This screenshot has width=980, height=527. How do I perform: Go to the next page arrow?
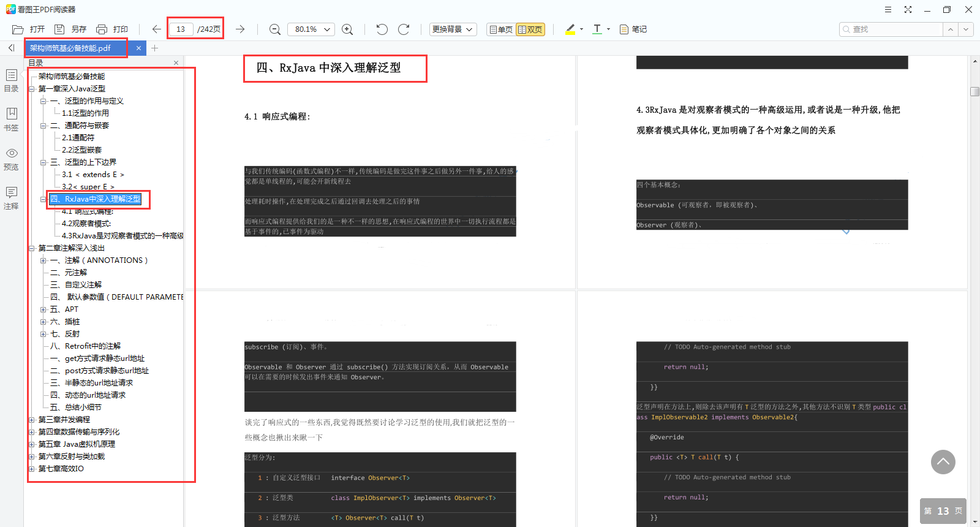click(x=240, y=29)
